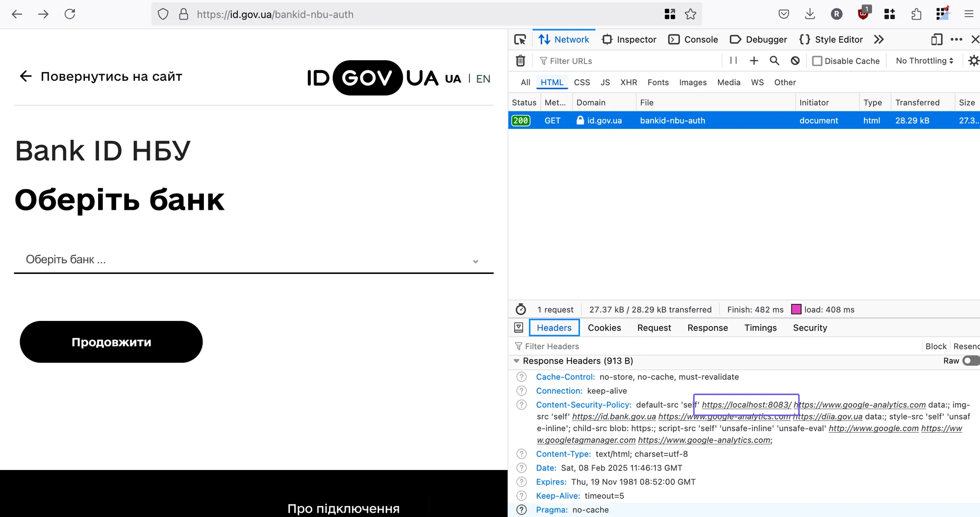Open the network settings gear icon
This screenshot has height=517, width=980.
pos(973,61)
